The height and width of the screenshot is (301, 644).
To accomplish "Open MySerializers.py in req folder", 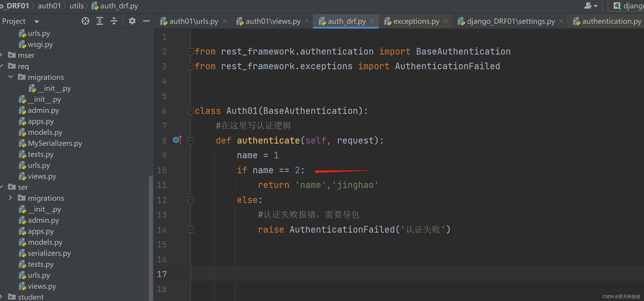I will 55,143.
